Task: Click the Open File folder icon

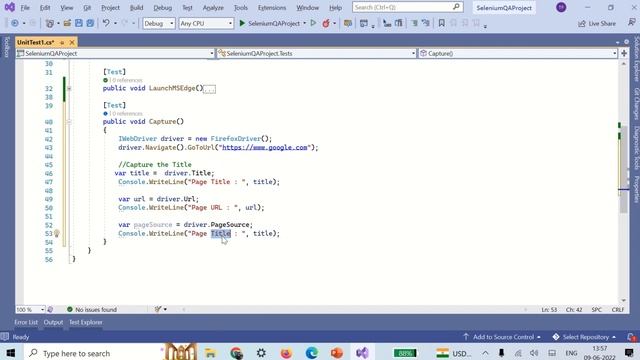Action: 67,23
